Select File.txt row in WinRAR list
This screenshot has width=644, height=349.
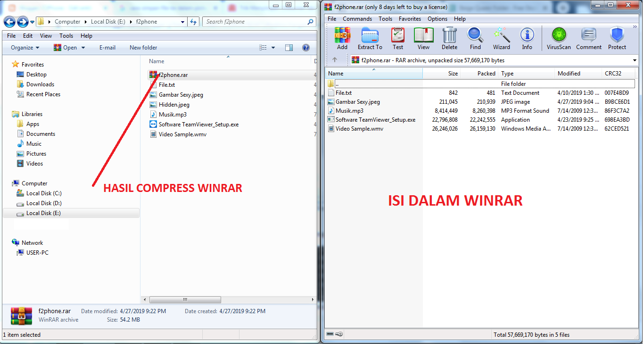[x=481, y=93]
